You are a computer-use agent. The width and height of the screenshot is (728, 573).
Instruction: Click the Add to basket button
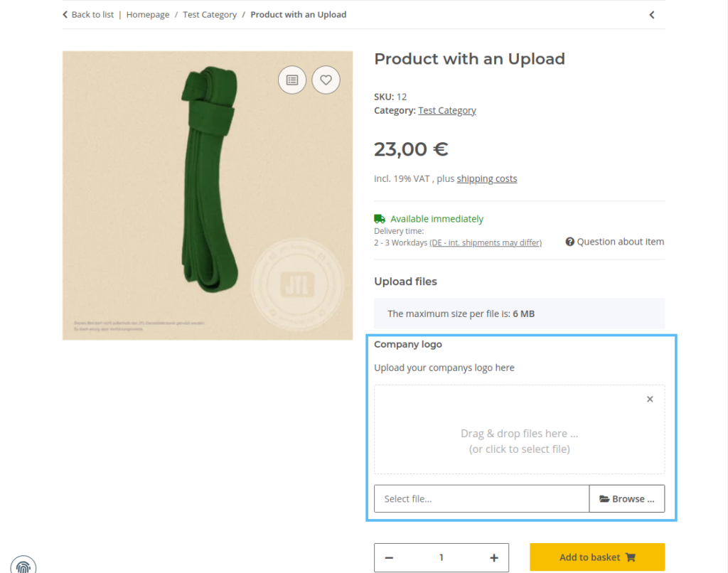(x=596, y=557)
